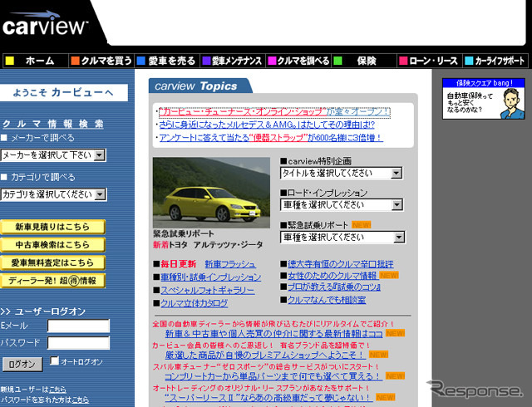
Task: Open the カービュー・チューナーズ・オンライン・ショップ topic link
Action: [x=274, y=112]
